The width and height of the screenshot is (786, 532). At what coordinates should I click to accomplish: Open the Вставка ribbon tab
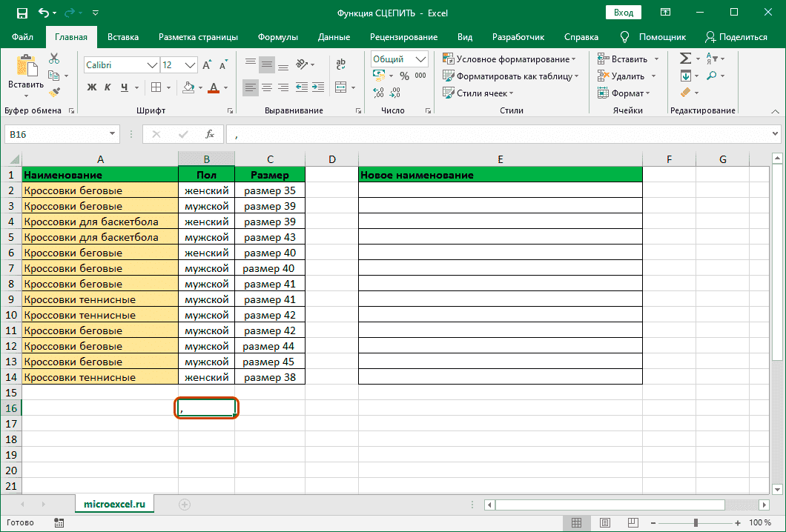[x=123, y=37]
